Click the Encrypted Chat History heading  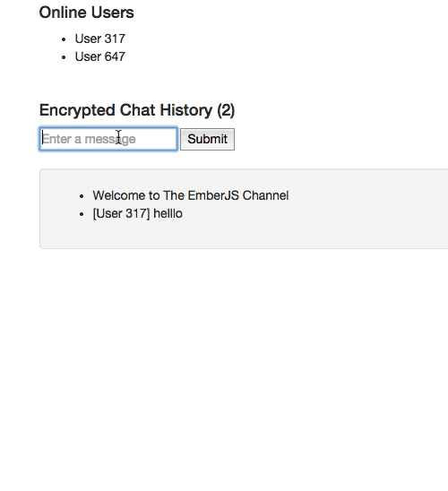tap(137, 110)
